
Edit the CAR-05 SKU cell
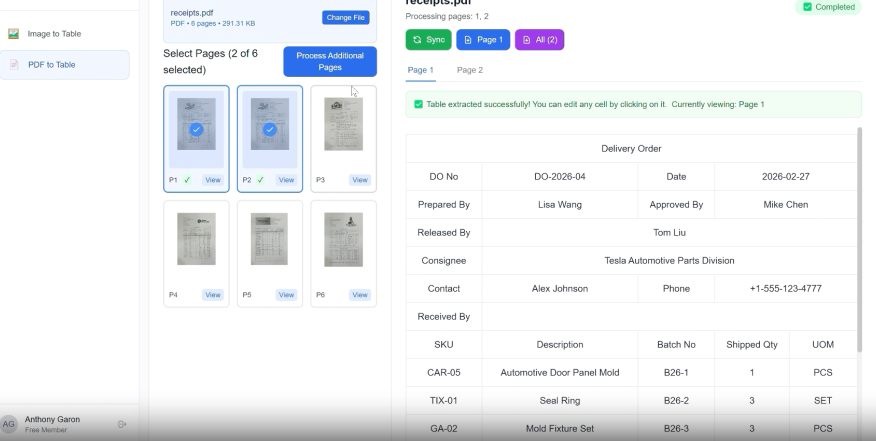[x=444, y=372]
